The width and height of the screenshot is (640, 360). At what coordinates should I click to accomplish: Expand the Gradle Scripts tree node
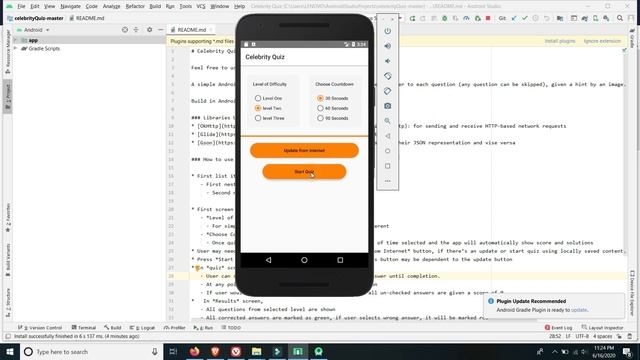click(16, 48)
